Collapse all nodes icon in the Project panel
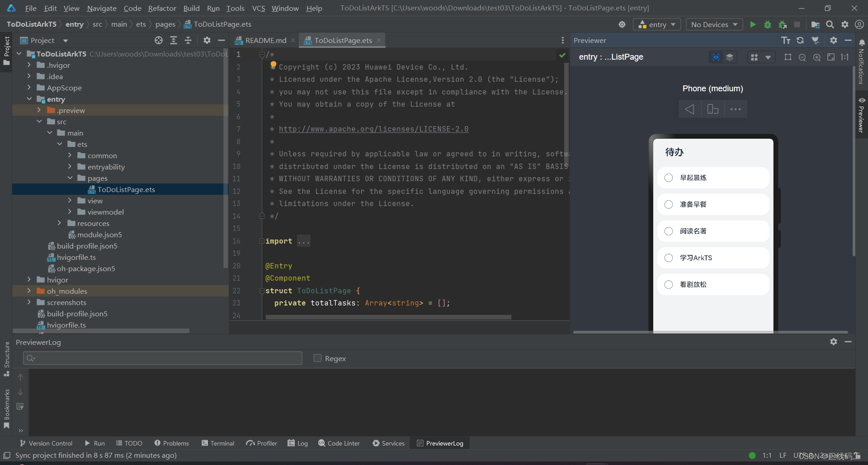The height and width of the screenshot is (465, 868). [x=188, y=40]
